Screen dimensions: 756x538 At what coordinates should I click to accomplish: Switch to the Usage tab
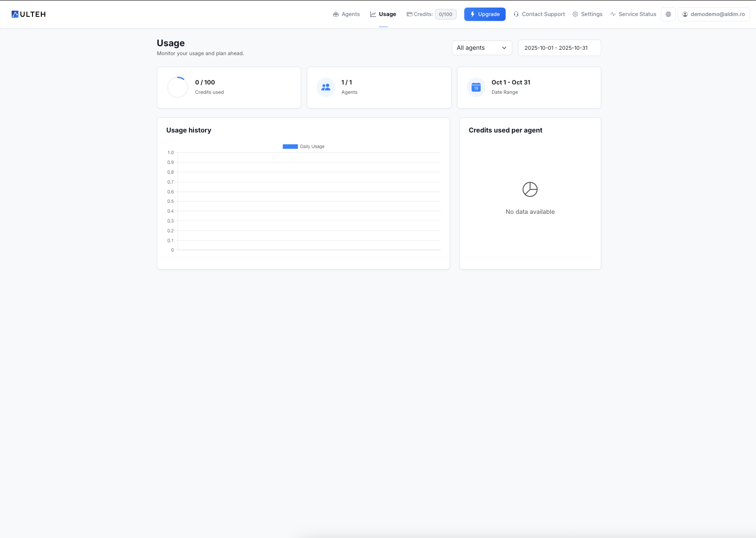(386, 14)
